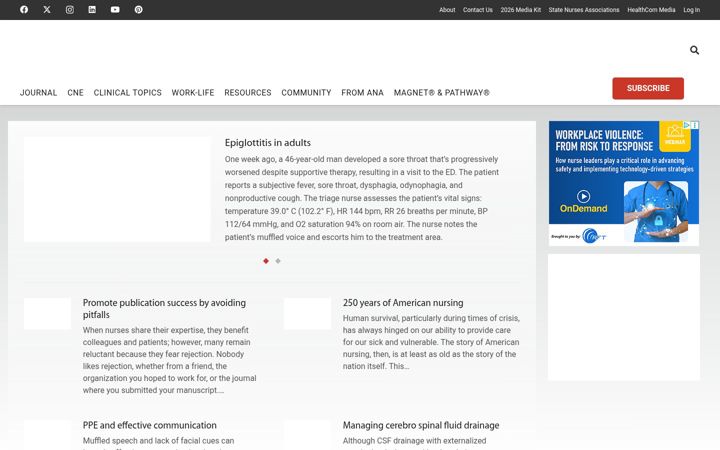This screenshot has height=450, width=720.
Task: Open the Work-Life menu
Action: click(193, 93)
